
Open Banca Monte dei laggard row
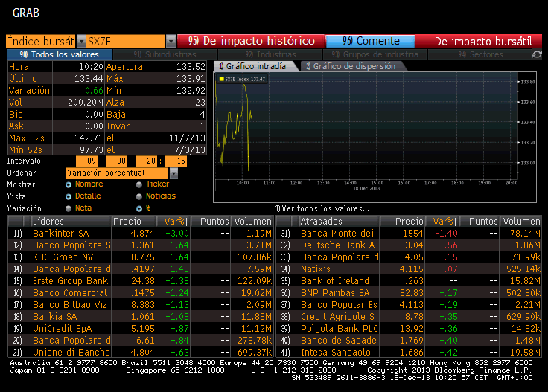tap(409, 233)
